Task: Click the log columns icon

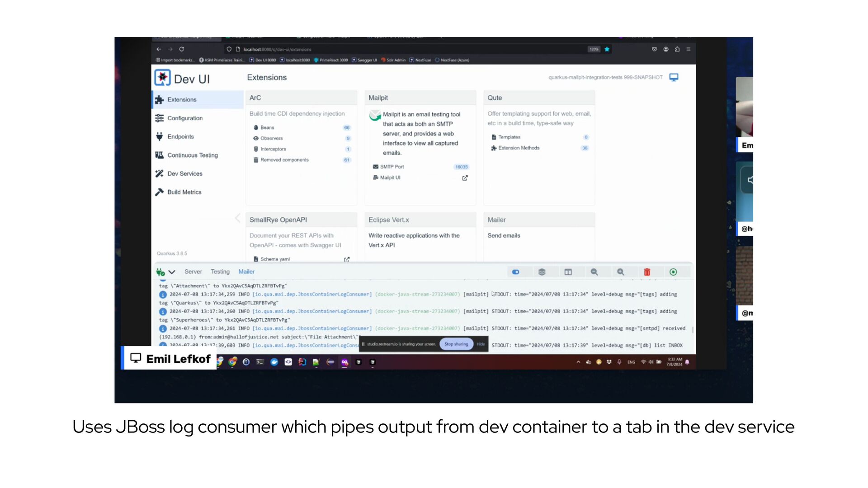Action: point(568,272)
